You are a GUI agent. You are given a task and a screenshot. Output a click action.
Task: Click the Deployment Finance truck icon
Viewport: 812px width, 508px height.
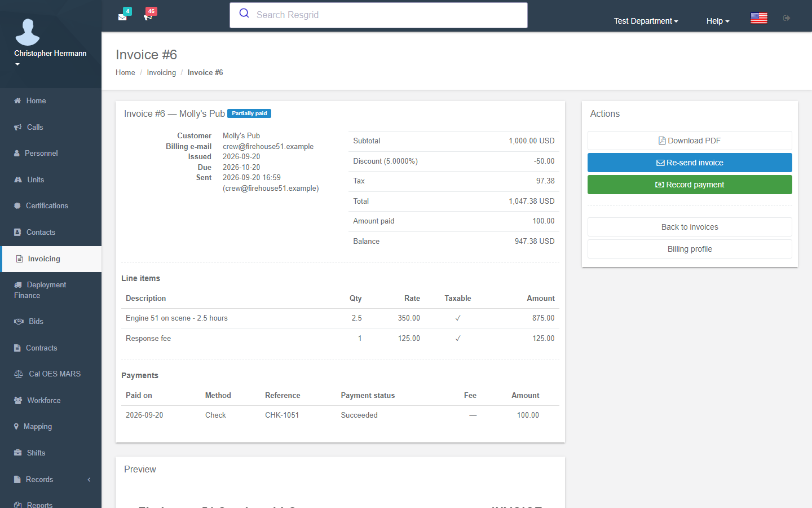point(18,285)
